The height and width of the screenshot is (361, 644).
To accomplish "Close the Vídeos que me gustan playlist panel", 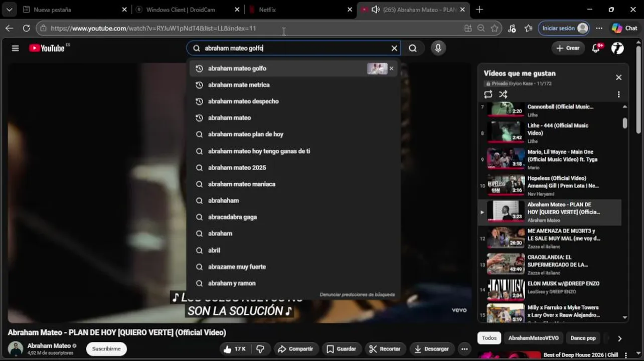I will [x=618, y=77].
